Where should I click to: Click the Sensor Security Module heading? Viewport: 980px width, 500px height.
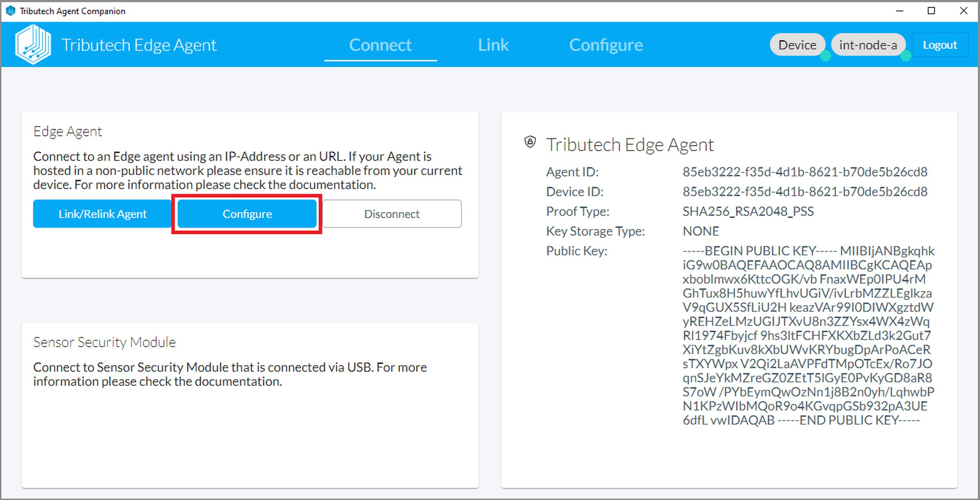[104, 342]
